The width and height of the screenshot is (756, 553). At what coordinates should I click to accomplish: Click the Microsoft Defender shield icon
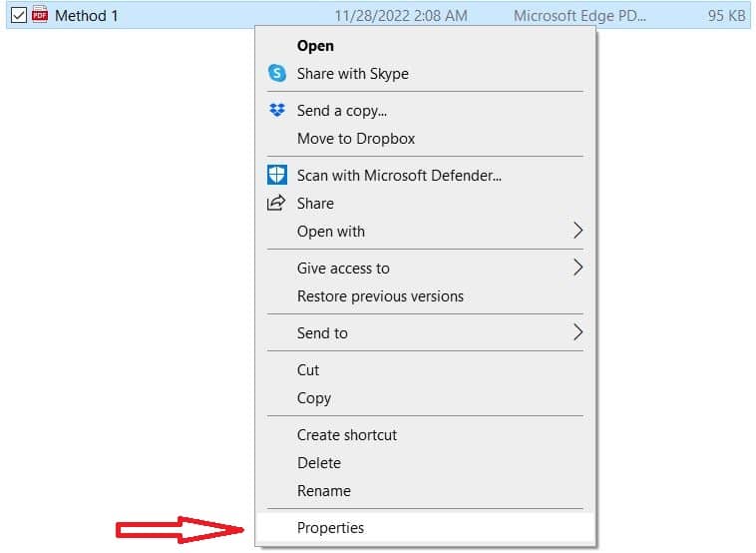[x=277, y=175]
